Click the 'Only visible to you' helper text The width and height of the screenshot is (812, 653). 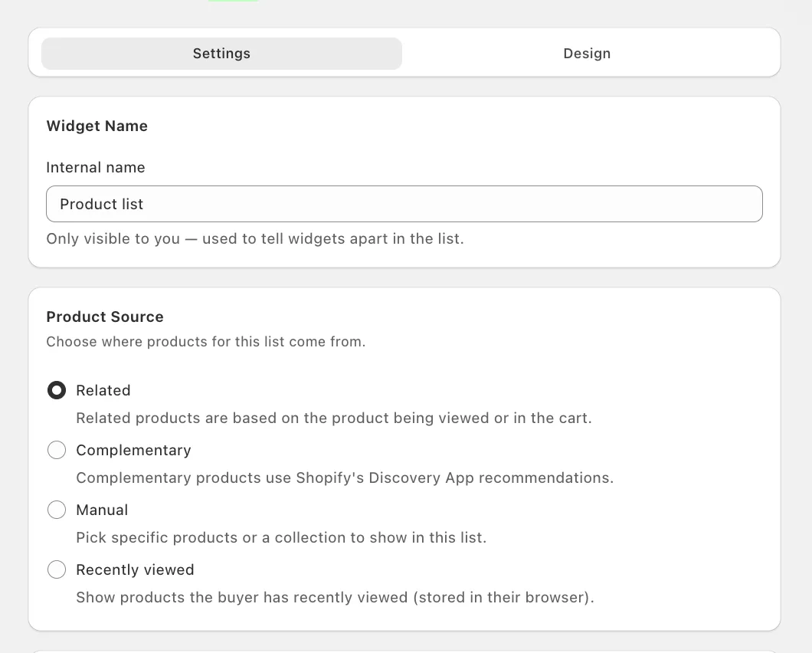(x=255, y=238)
